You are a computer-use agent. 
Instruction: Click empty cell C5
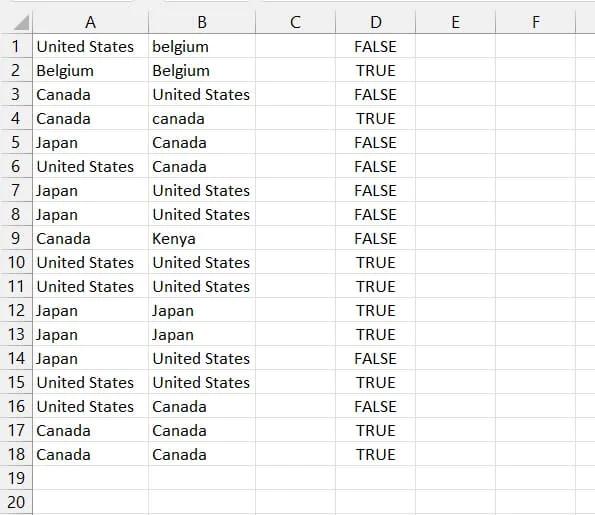[x=296, y=142]
